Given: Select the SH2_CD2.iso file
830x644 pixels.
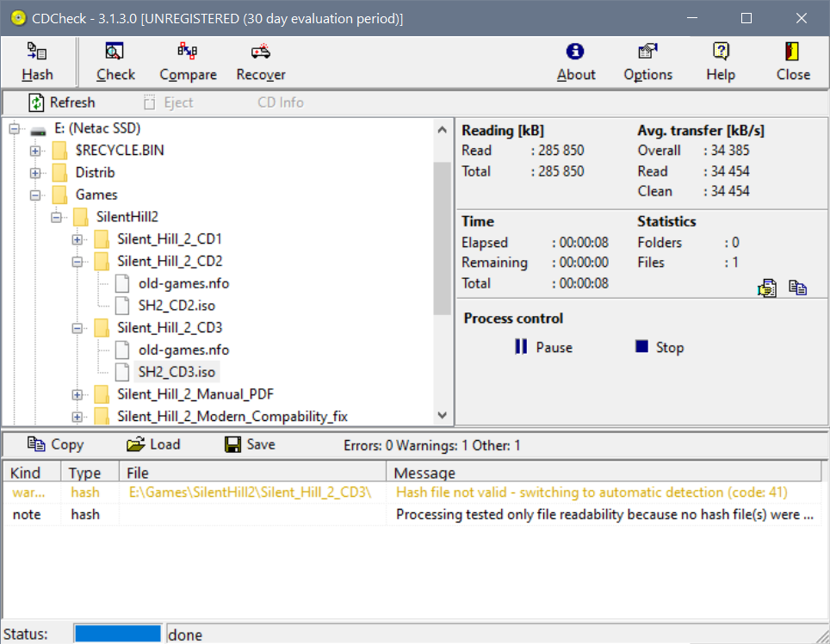Looking at the screenshot, I should (177, 306).
